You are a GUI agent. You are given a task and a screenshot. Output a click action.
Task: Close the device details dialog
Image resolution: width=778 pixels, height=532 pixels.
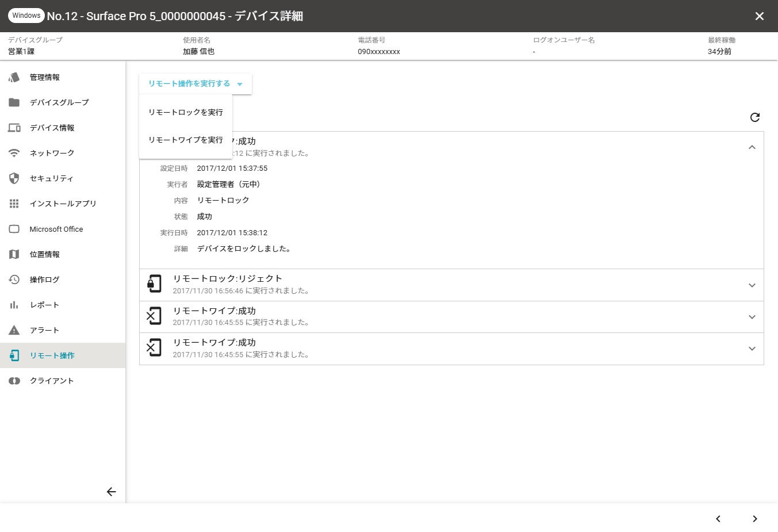759,16
